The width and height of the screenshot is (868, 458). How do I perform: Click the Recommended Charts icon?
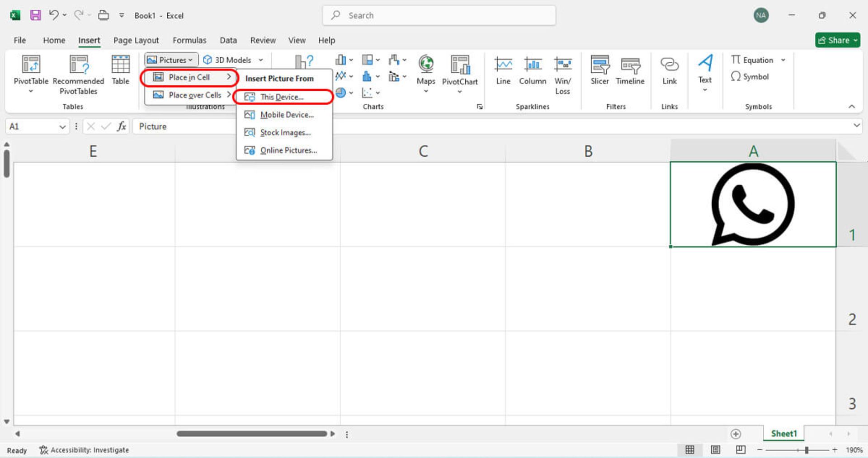[x=304, y=62]
